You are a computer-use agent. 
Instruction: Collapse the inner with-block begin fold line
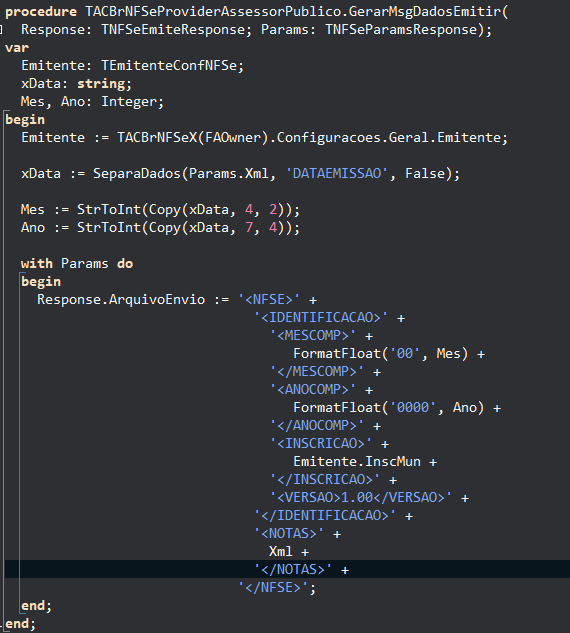coord(22,274)
